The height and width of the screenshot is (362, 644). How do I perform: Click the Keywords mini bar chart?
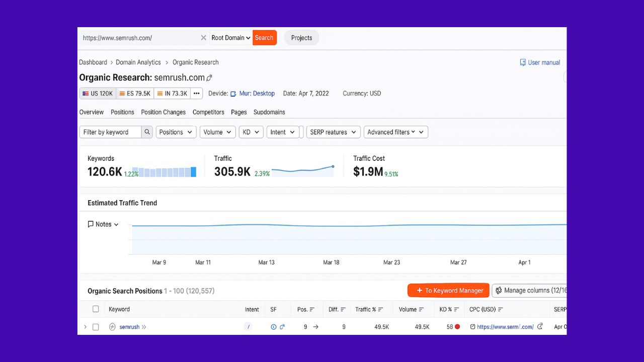[x=165, y=172]
